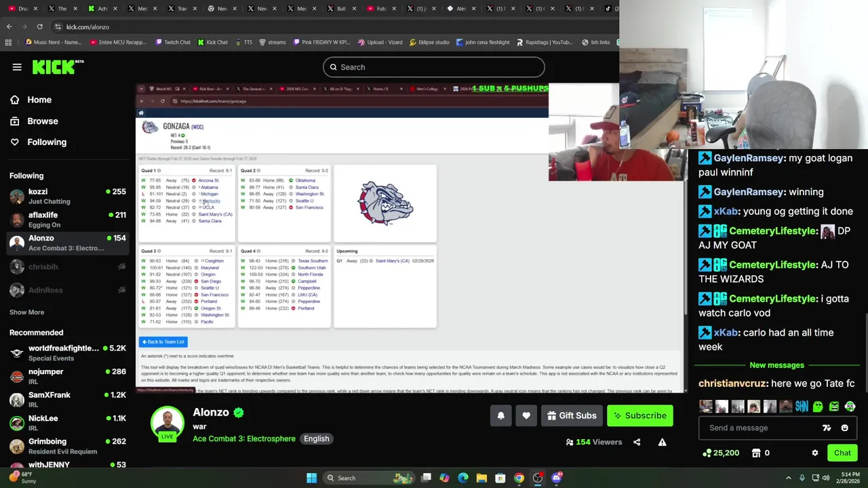
Task: Open the 7TV emote menu in chat
Action: pyautogui.click(x=827, y=428)
